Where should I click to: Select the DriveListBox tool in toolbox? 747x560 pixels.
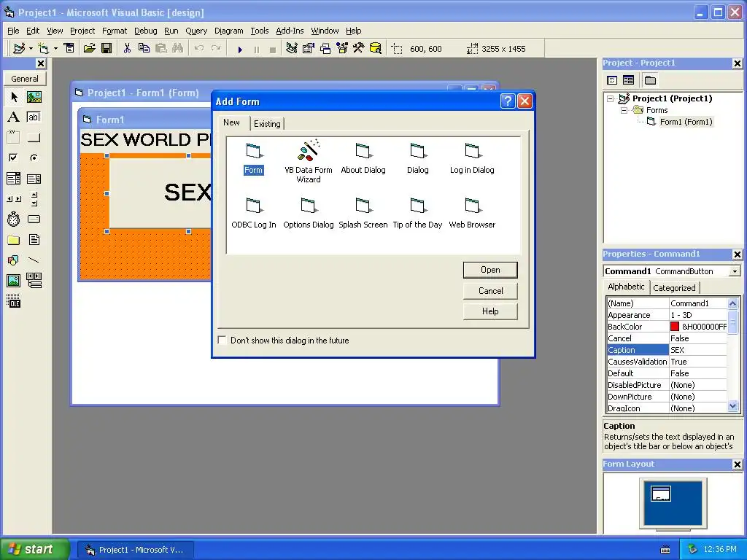click(x=34, y=219)
